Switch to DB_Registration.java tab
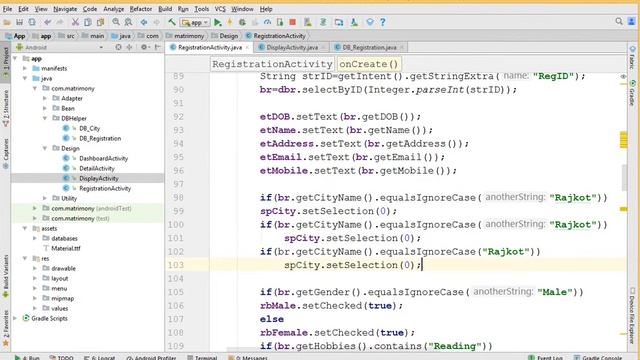The height and width of the screenshot is (360, 640). click(x=369, y=47)
